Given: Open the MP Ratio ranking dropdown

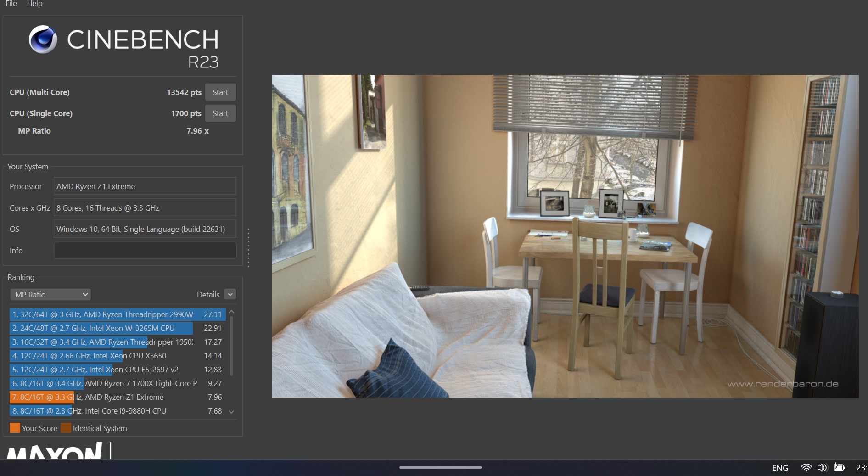Looking at the screenshot, I should click(x=50, y=295).
